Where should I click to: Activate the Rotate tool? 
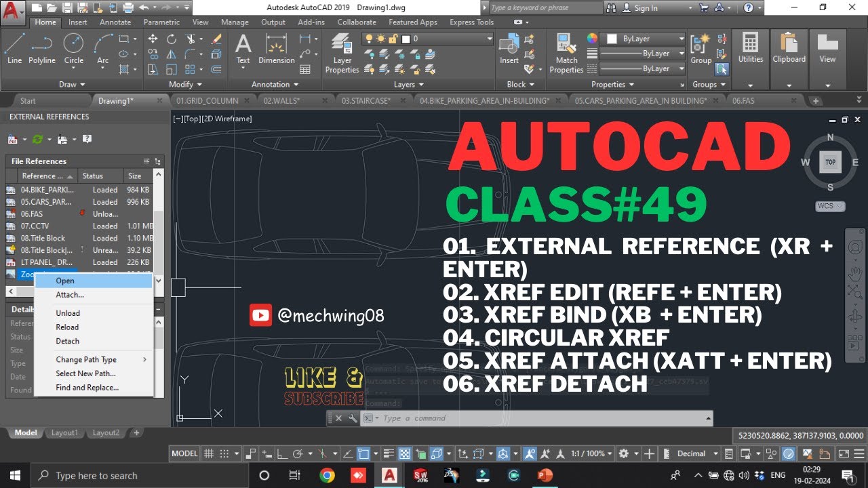pyautogui.click(x=172, y=39)
